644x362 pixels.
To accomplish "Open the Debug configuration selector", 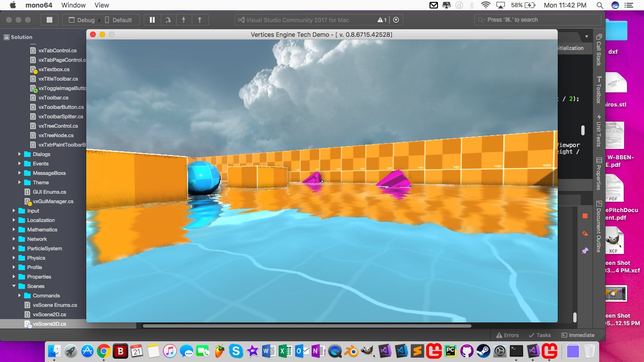I will [82, 20].
